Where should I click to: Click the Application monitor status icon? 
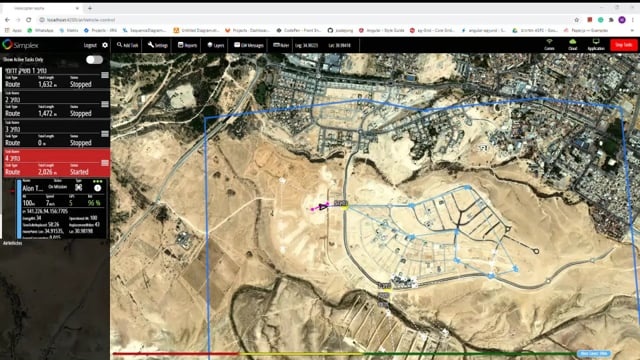click(596, 45)
